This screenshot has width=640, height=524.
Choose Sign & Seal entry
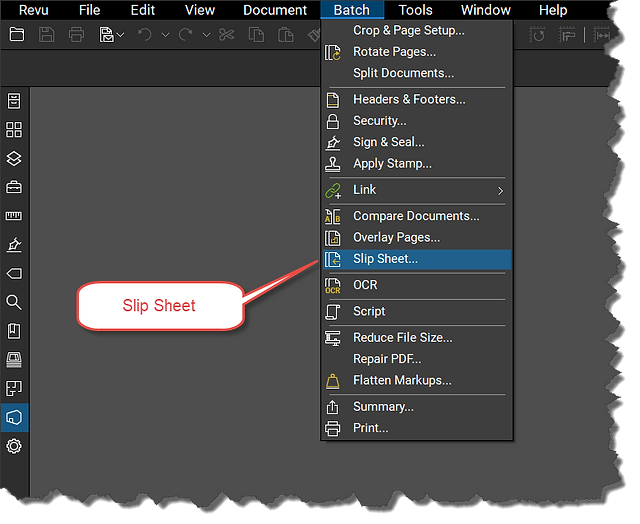pyautogui.click(x=416, y=142)
